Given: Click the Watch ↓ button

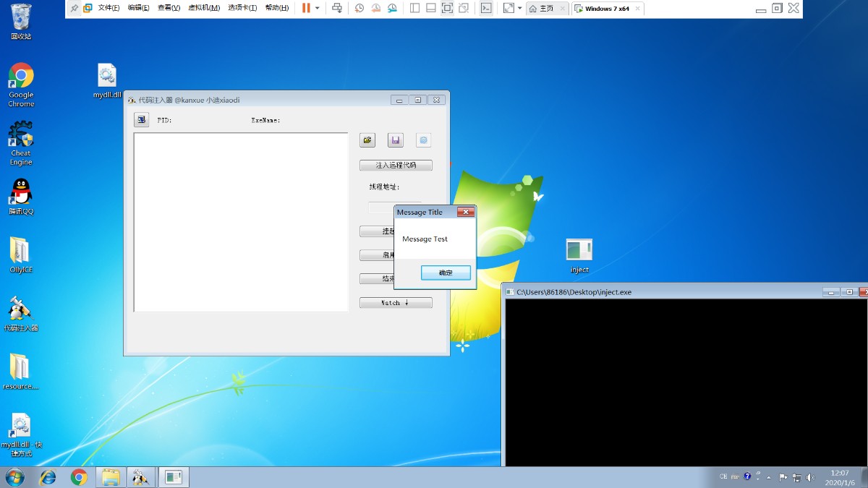Looking at the screenshot, I should (x=396, y=303).
